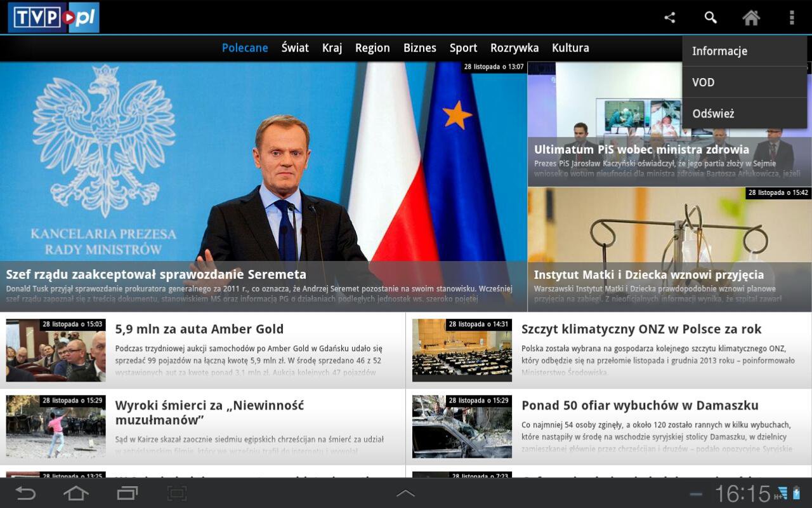Open recent apps button
Screen dimensions: 812x508
[x=127, y=493]
